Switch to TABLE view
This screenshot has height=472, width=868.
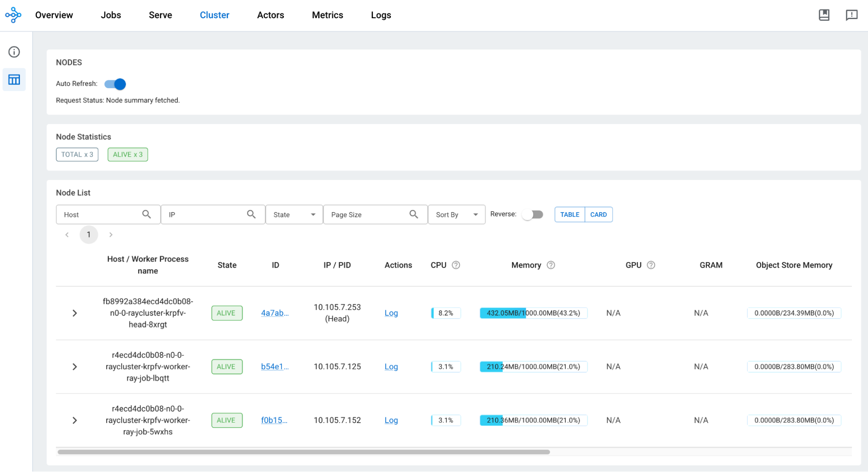(570, 214)
